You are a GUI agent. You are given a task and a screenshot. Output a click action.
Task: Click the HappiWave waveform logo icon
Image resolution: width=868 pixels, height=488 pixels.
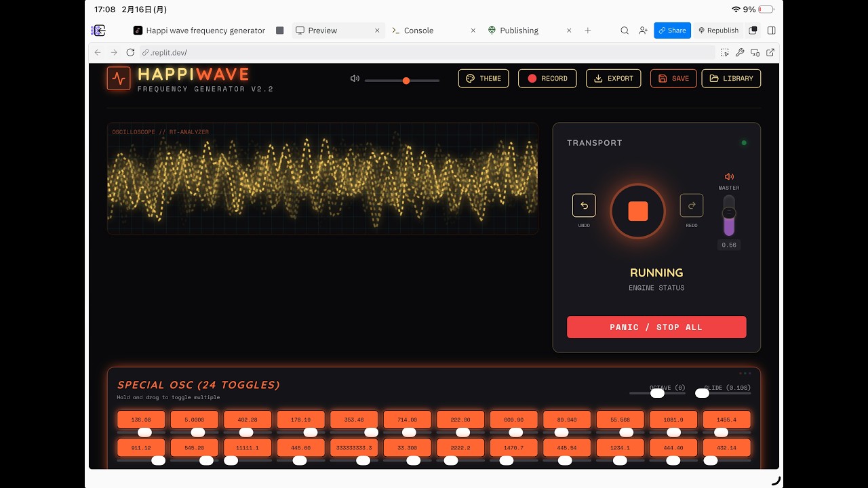click(x=119, y=79)
